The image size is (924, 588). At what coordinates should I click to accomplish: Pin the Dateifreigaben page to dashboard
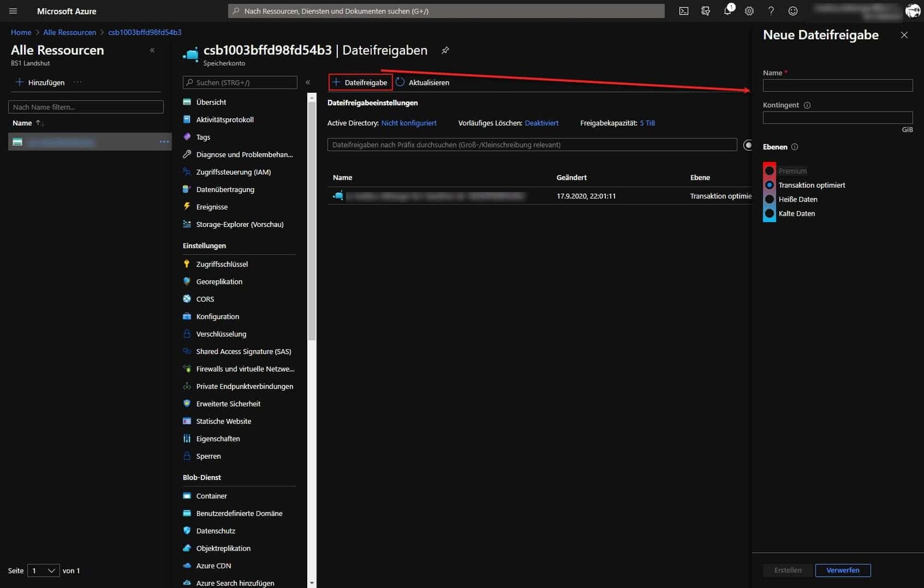click(445, 51)
